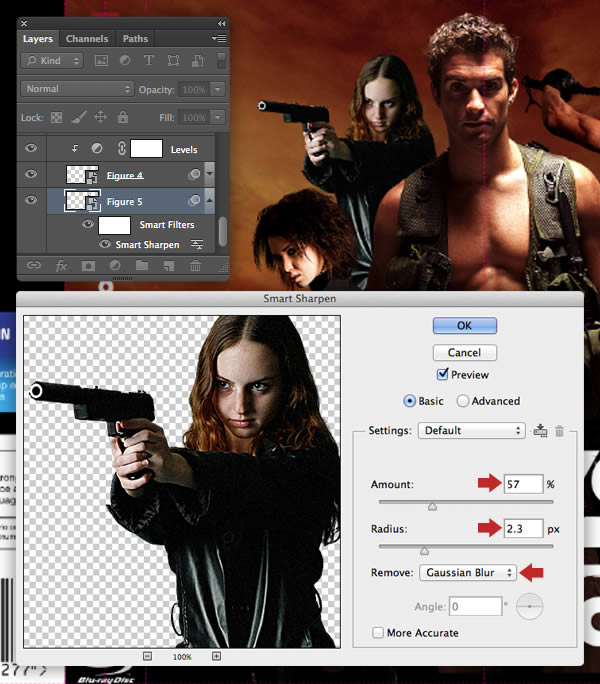Viewport: 600px width, 684px height.
Task: Open Smart Sharpen blending options icon
Action: [x=197, y=245]
